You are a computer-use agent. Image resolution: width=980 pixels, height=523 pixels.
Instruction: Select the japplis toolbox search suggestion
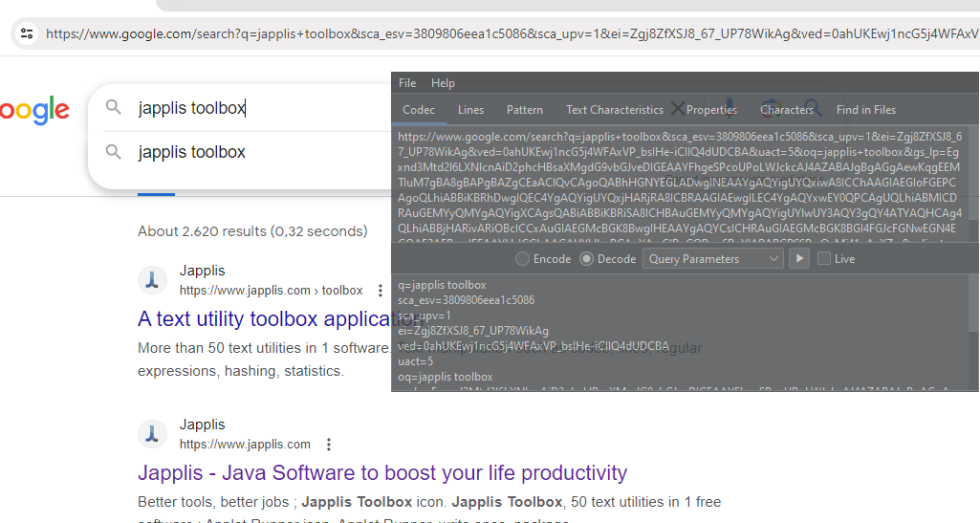(x=192, y=152)
